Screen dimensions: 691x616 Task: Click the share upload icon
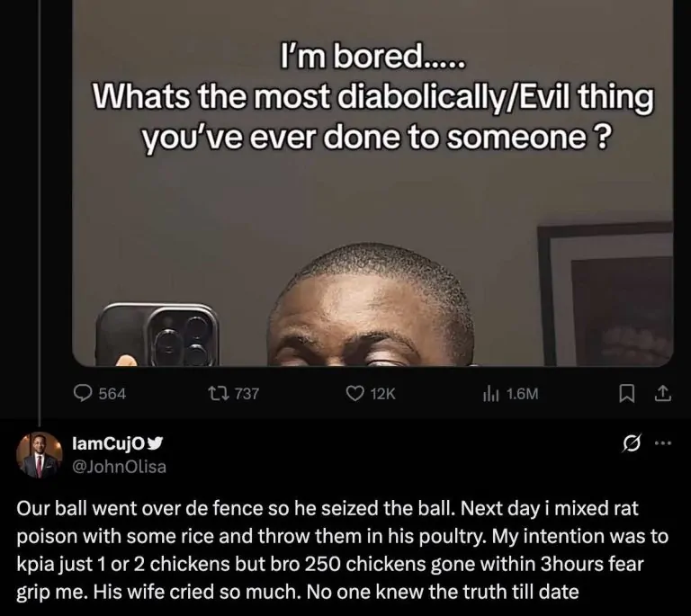point(662,393)
